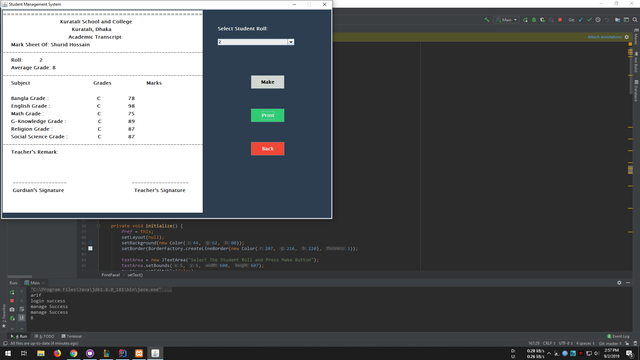Image resolution: width=640 pixels, height=360 pixels.
Task: Click the Run with Coverage icon
Action: [542, 20]
